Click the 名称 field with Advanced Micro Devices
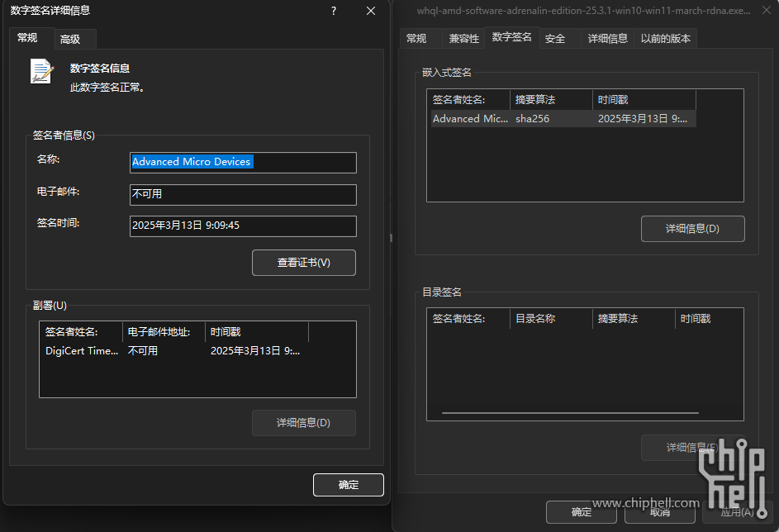 pos(243,163)
